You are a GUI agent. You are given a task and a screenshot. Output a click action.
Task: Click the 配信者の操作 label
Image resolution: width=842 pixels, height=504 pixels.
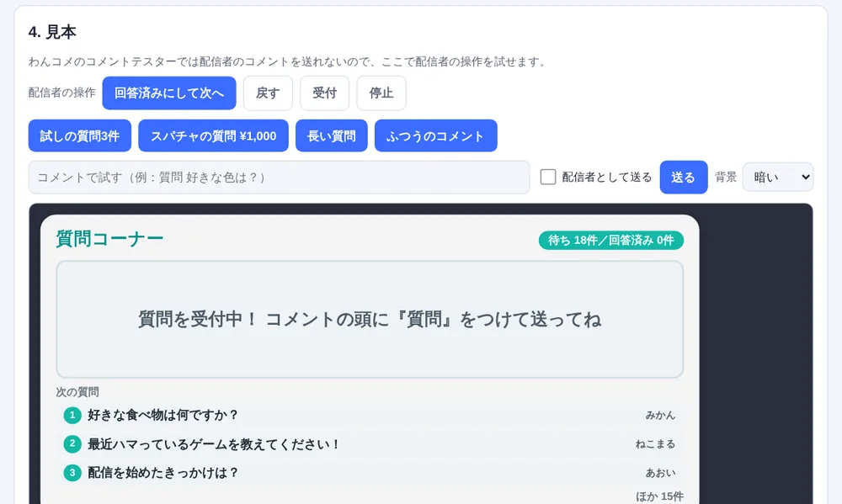click(61, 93)
